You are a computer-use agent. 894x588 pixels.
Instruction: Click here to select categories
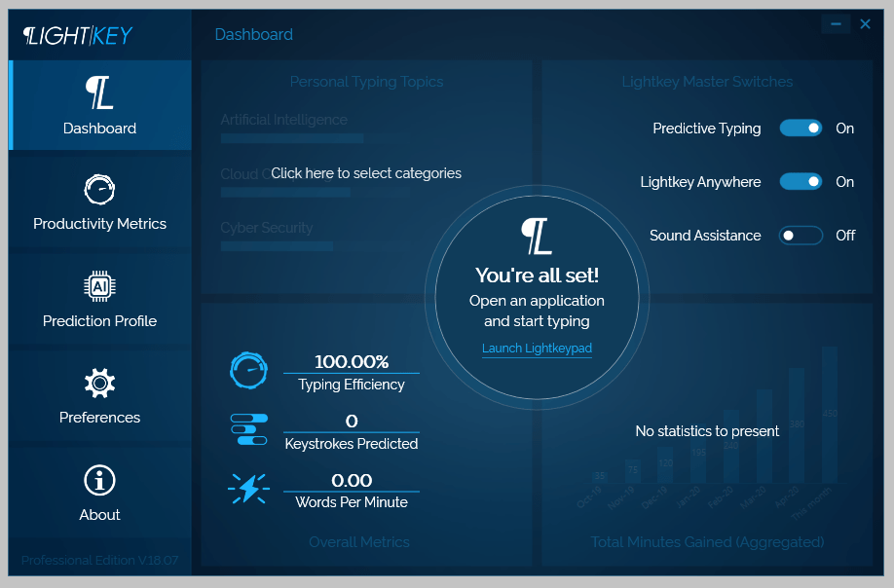(x=366, y=173)
